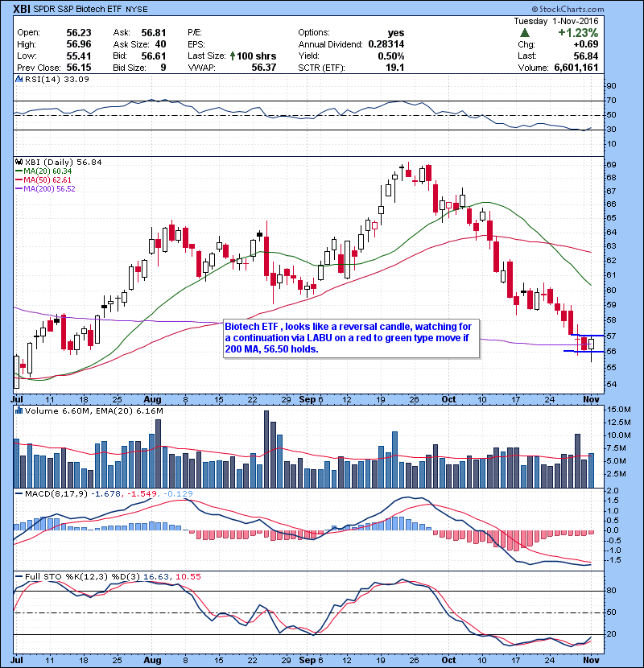Click the date Tuesday 1-Nov-2016
The width and height of the screenshot is (644, 668).
[x=555, y=21]
